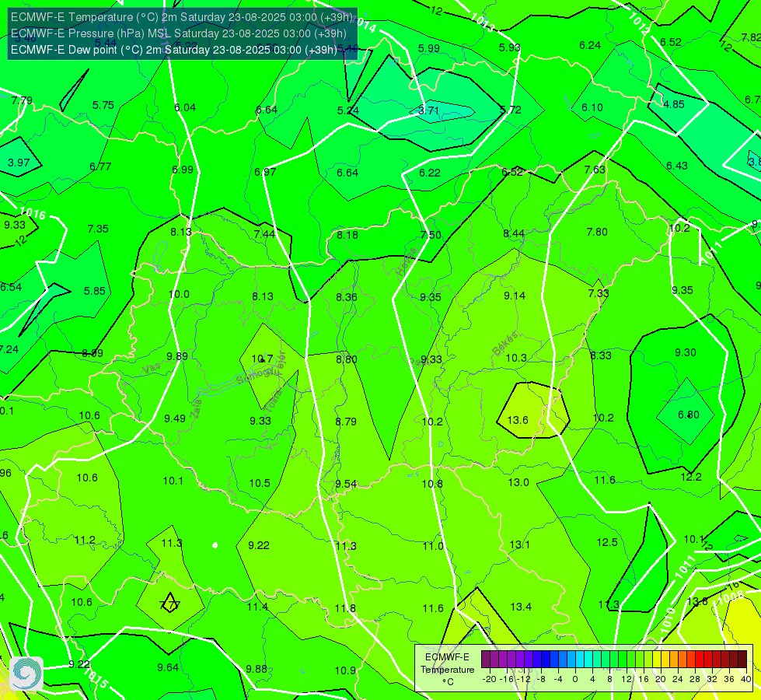Viewport: 761px width, 700px height.
Task: Click the 13.0 temperature value
Action: coord(518,482)
